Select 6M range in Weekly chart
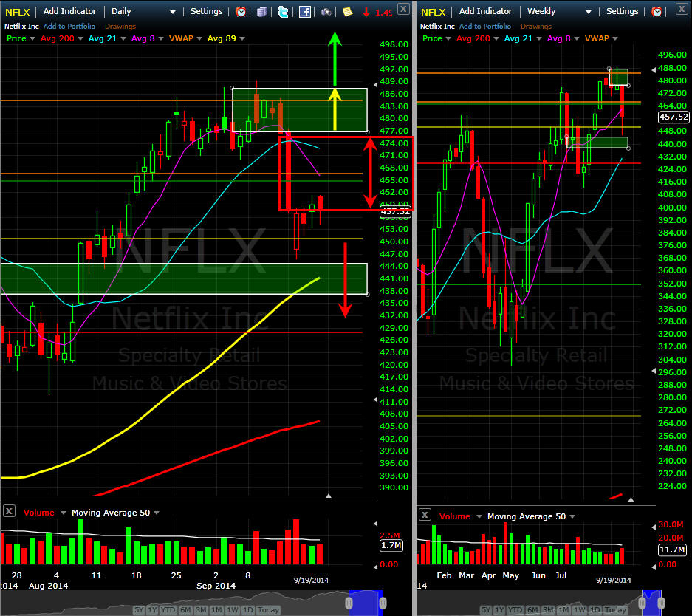692x616 pixels. [532, 610]
